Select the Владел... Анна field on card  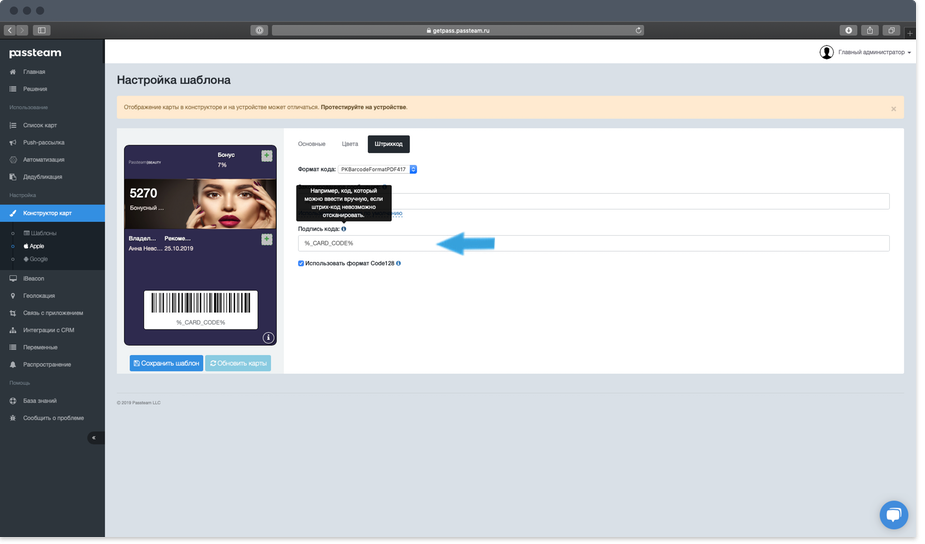pyautogui.click(x=143, y=244)
